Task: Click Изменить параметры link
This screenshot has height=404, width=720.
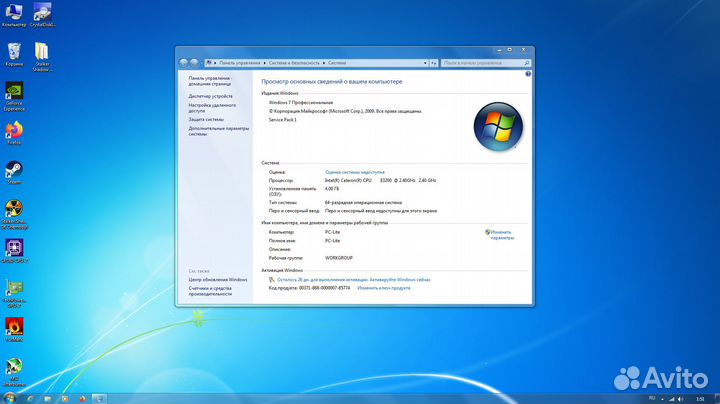Action: click(502, 235)
